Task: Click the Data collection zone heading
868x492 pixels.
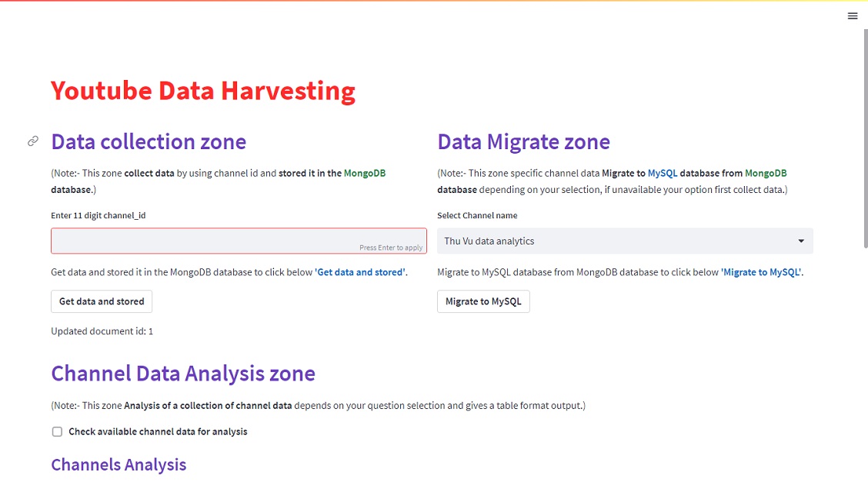Action: tap(149, 141)
